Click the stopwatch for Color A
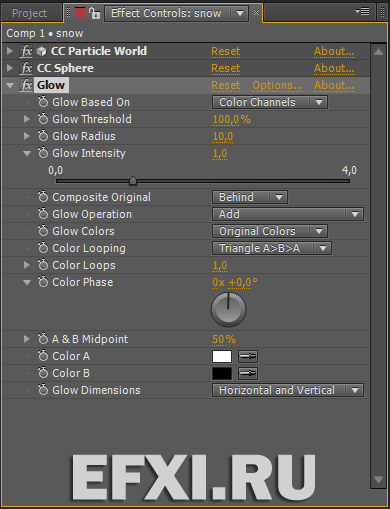 (43, 356)
